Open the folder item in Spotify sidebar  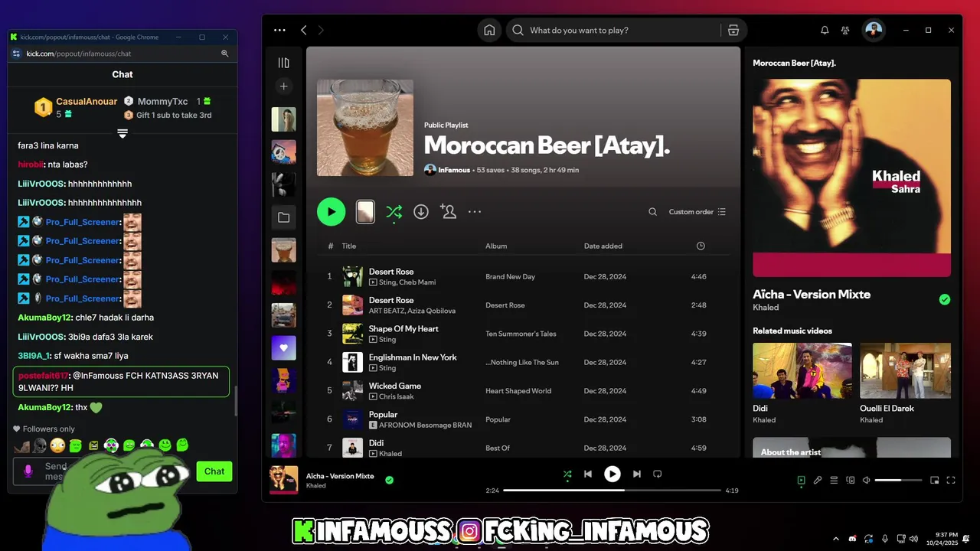[284, 217]
